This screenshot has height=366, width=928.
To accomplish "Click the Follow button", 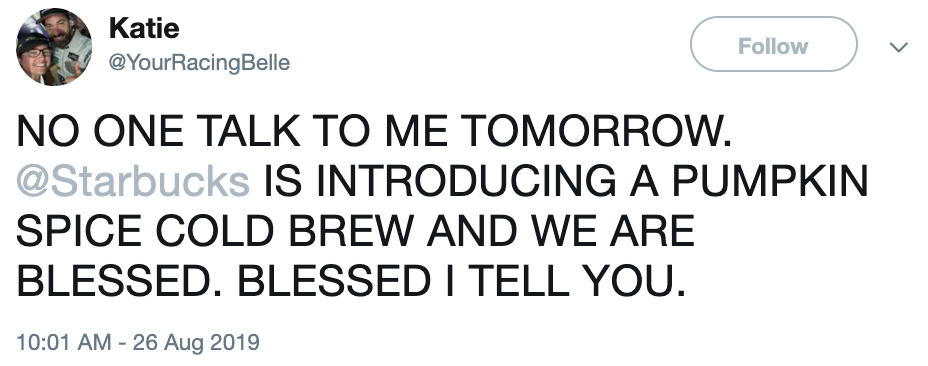I will 774,44.
